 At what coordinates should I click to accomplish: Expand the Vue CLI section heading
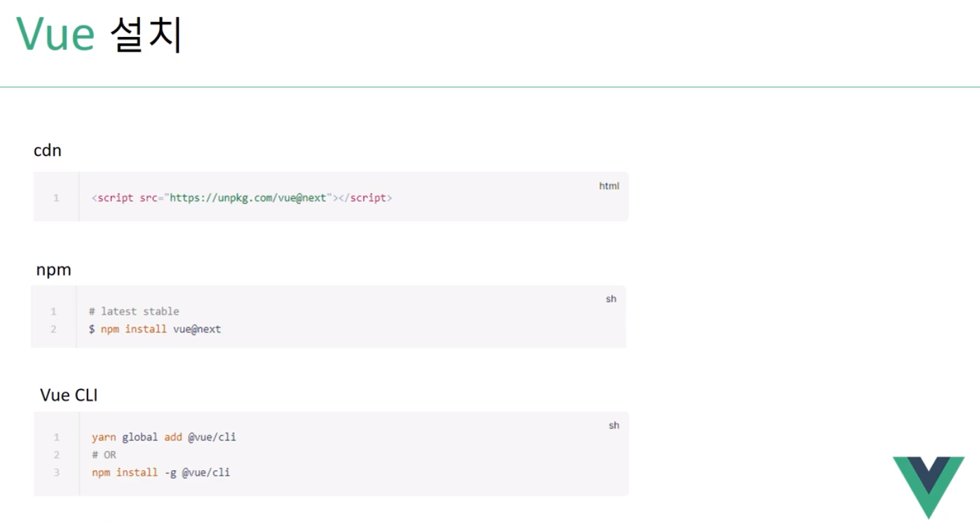point(68,395)
